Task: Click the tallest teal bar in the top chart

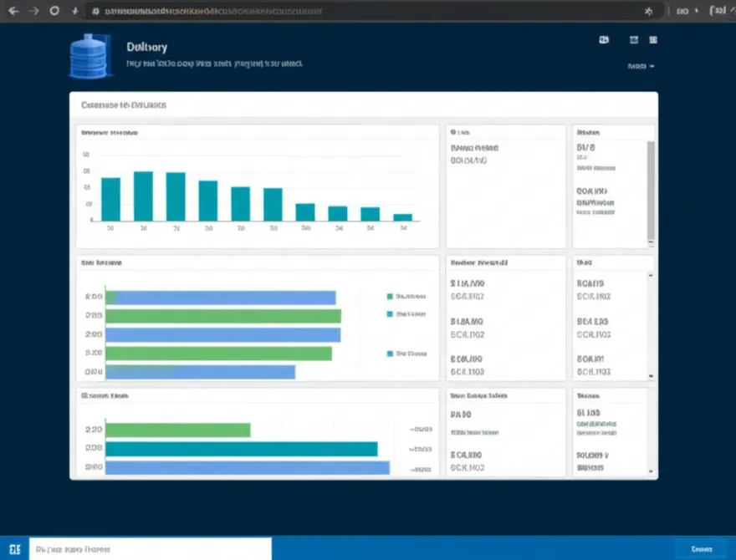Action: 143,196
